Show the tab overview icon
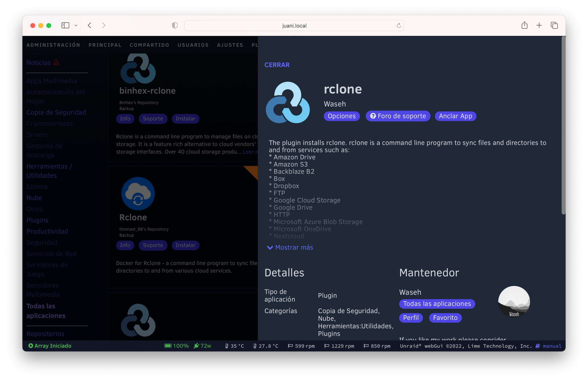588x381 pixels. [554, 26]
